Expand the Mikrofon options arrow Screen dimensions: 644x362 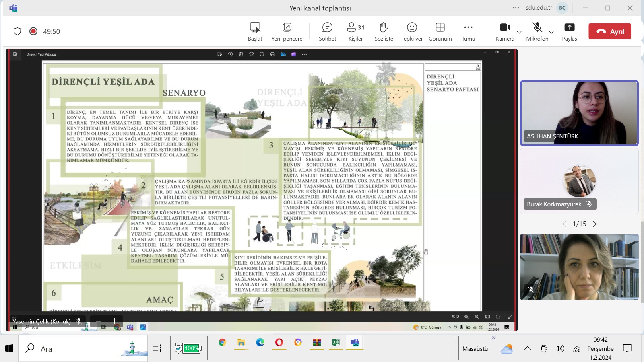[551, 32]
